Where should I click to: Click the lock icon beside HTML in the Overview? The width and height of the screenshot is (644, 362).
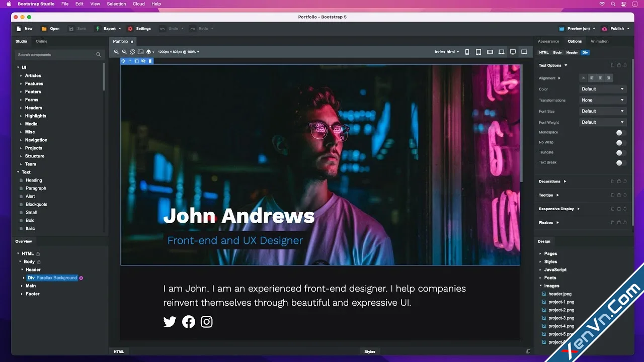[x=38, y=254]
